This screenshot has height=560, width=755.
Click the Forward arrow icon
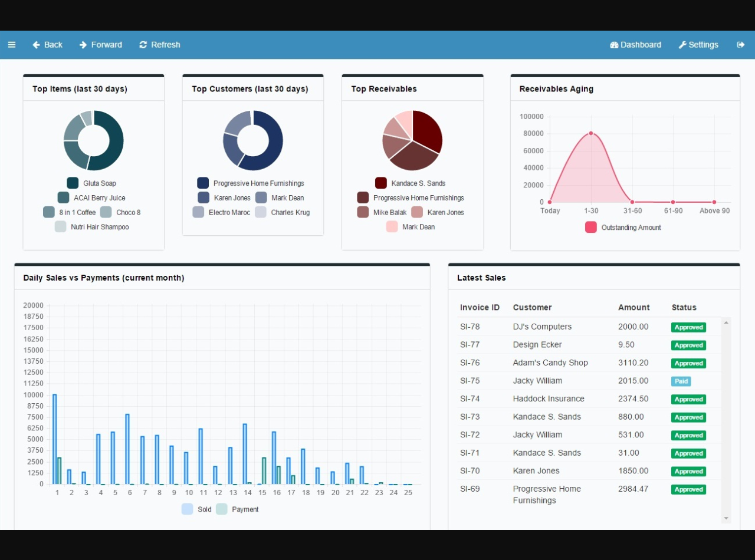[83, 45]
